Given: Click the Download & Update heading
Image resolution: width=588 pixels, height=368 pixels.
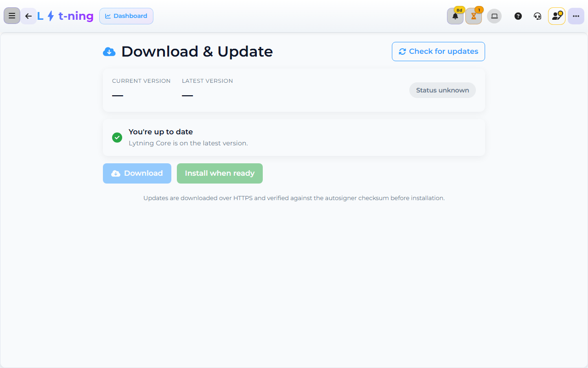Looking at the screenshot, I should (x=197, y=52).
